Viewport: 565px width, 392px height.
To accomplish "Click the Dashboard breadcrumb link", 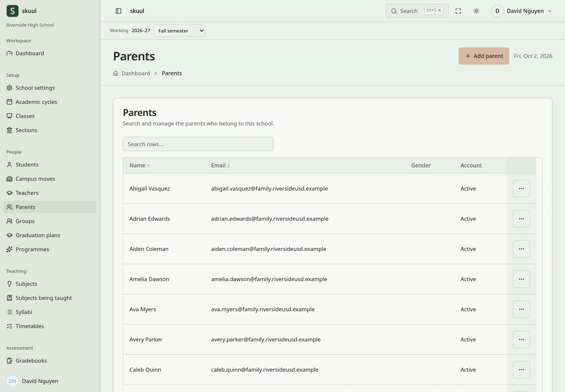I will (x=136, y=73).
